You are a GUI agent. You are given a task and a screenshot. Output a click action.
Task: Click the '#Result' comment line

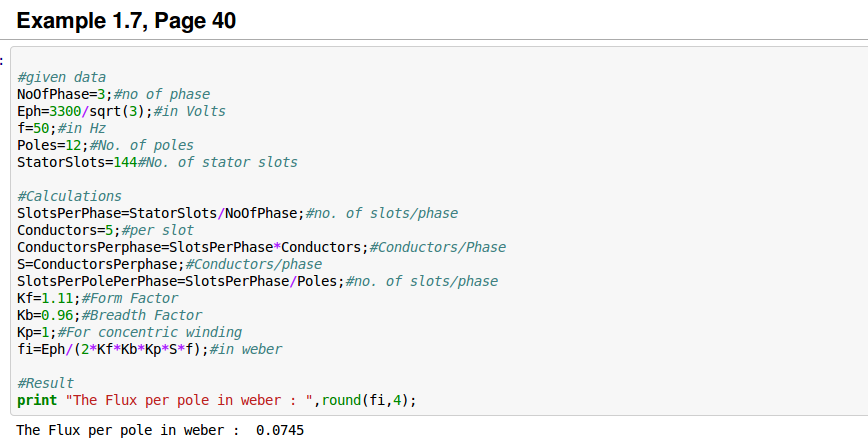click(45, 383)
